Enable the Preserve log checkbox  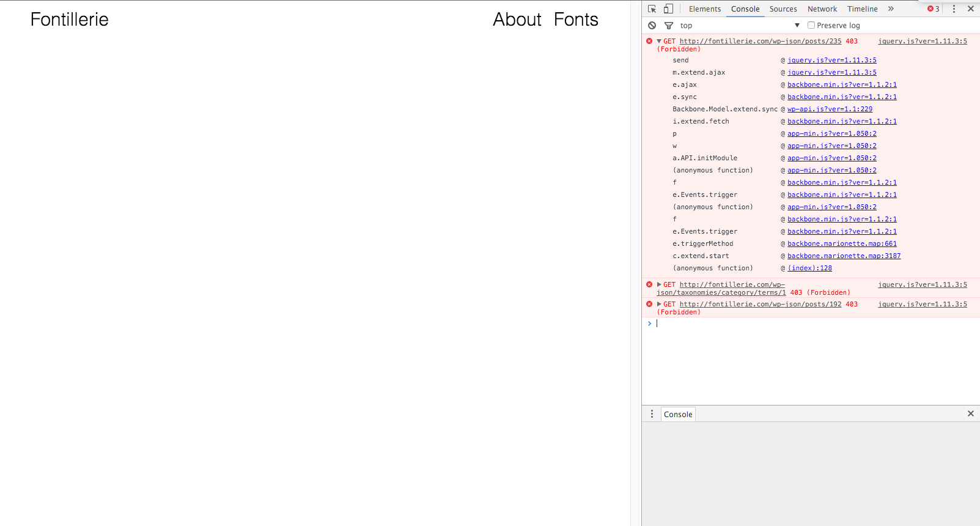811,25
